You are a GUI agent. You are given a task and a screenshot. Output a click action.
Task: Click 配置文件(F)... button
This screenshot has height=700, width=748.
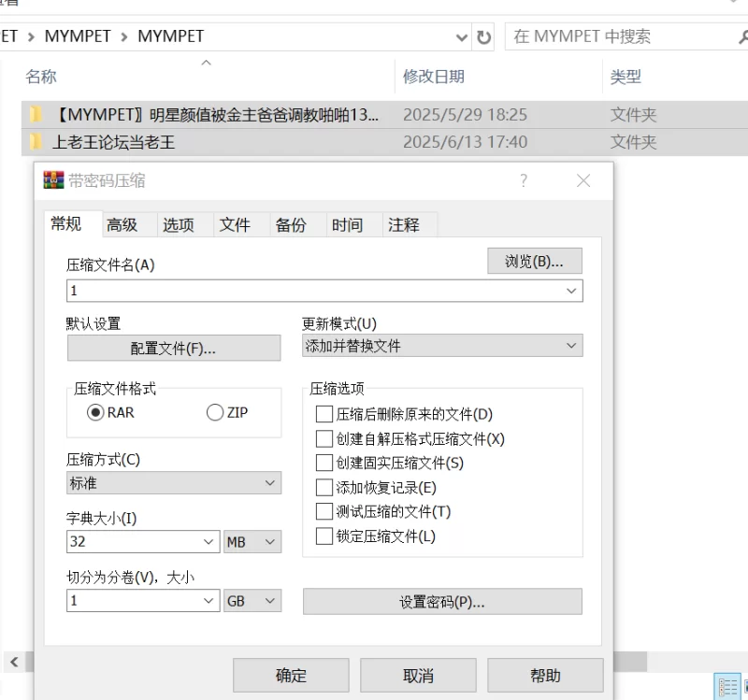coord(174,348)
